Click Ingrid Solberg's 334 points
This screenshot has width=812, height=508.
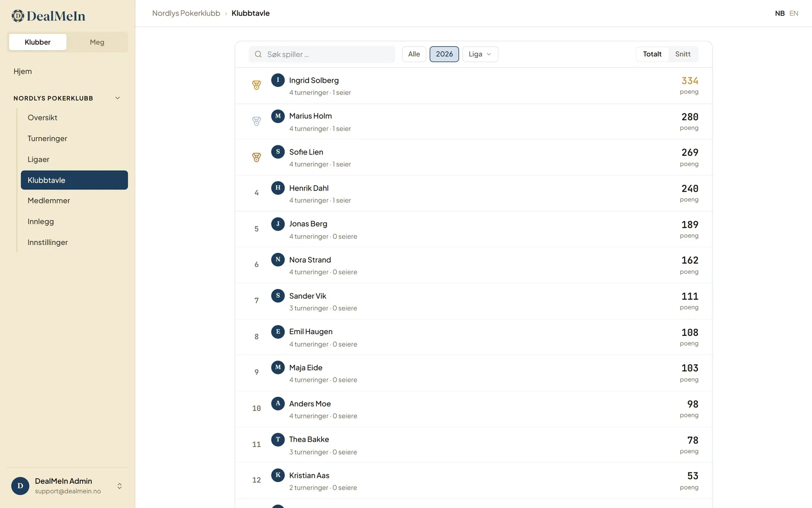[690, 81]
